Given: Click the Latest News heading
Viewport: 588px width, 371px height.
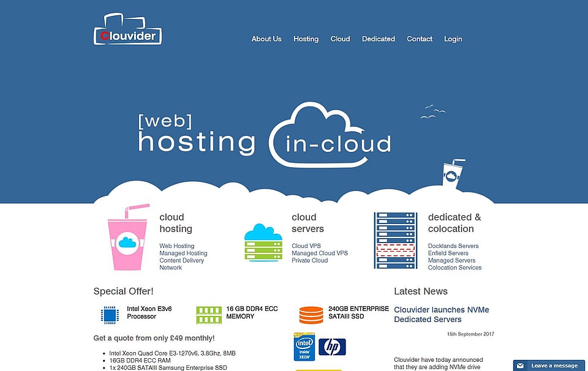Looking at the screenshot, I should coord(421,291).
